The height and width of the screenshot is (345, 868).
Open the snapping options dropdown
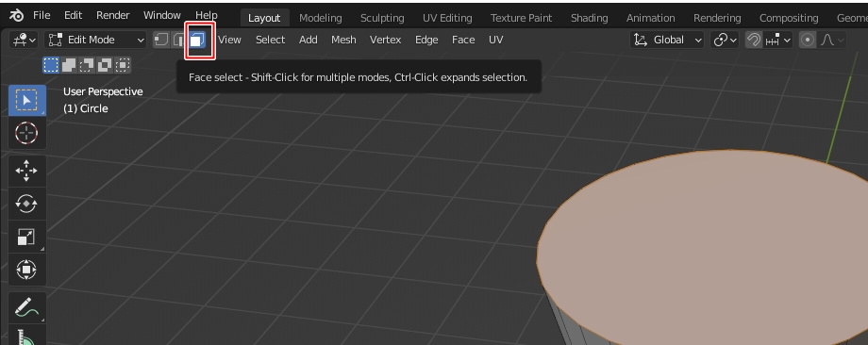coord(777,40)
